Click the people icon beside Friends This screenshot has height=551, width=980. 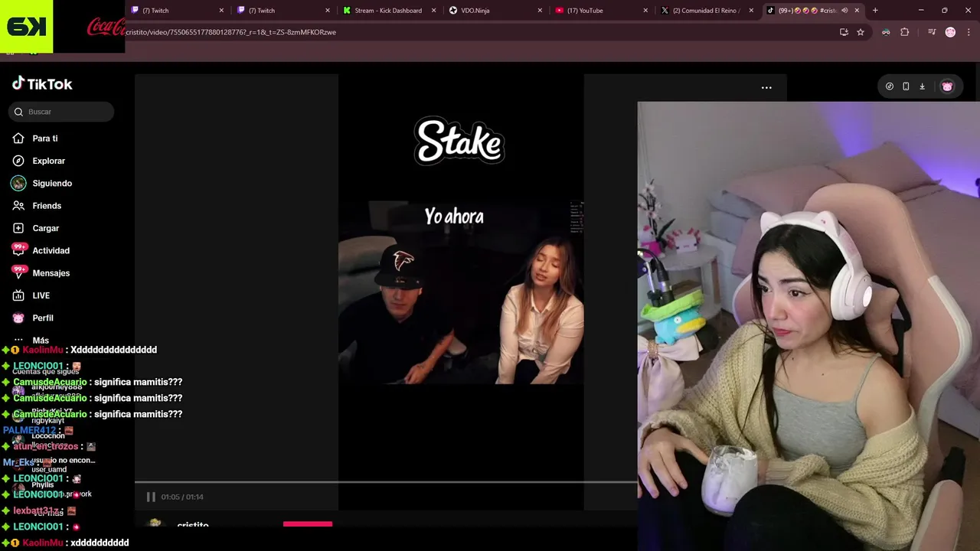[x=18, y=206]
